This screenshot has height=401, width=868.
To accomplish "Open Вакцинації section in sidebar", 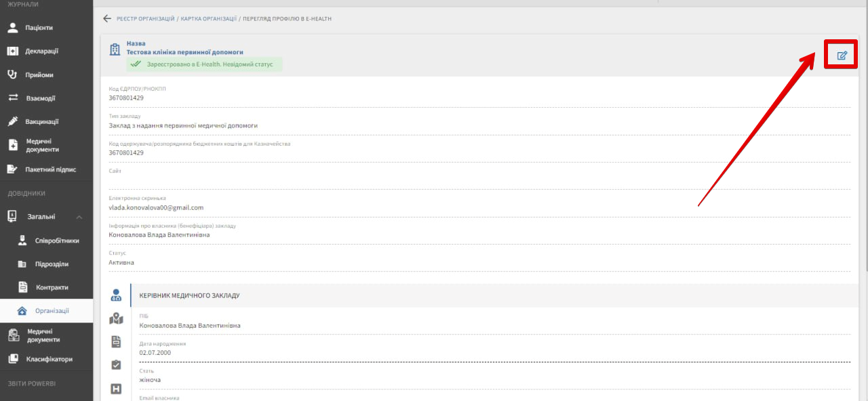I will click(41, 122).
